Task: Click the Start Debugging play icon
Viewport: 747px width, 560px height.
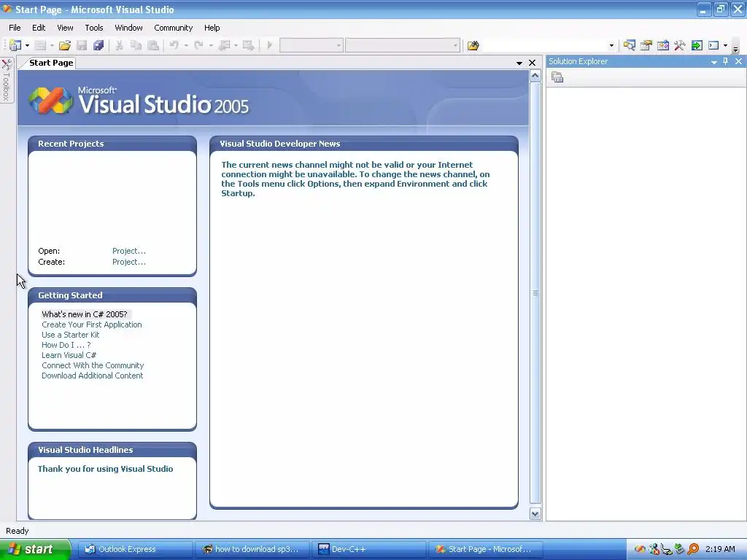Action: pyautogui.click(x=270, y=45)
